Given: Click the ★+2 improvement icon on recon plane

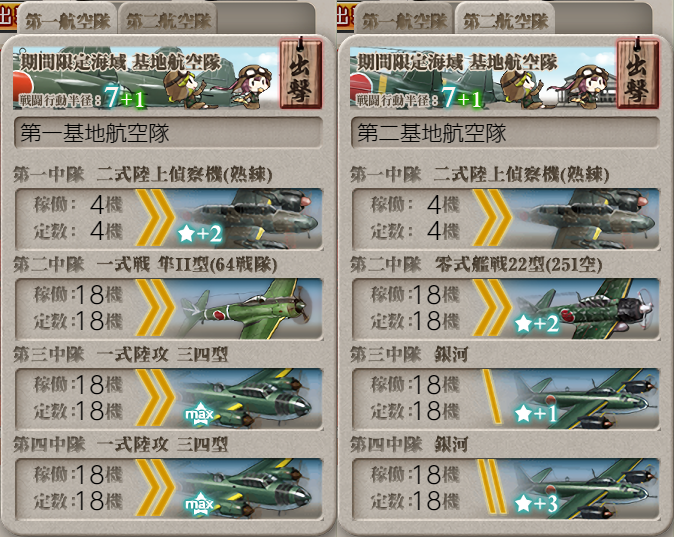Looking at the screenshot, I should [200, 234].
